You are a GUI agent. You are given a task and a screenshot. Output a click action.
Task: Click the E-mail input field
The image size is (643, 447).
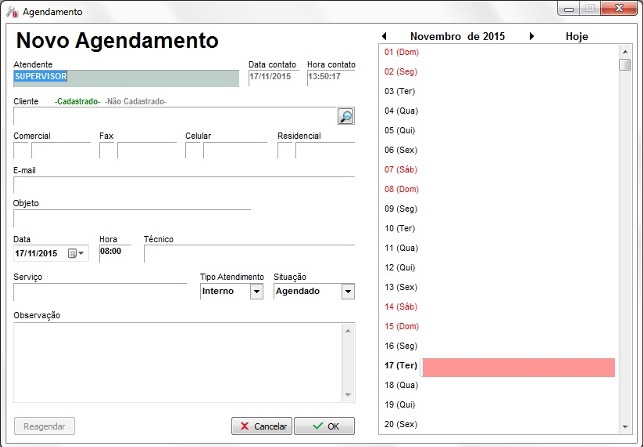pyautogui.click(x=183, y=184)
